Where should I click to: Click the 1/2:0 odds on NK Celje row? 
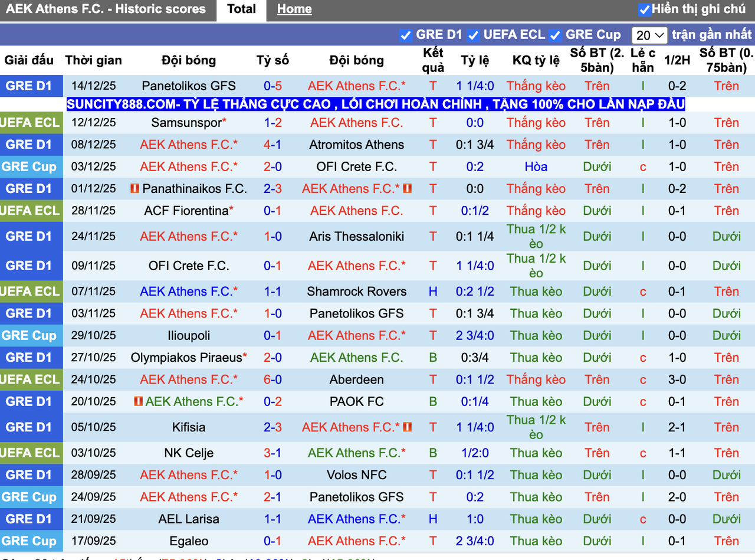(475, 453)
